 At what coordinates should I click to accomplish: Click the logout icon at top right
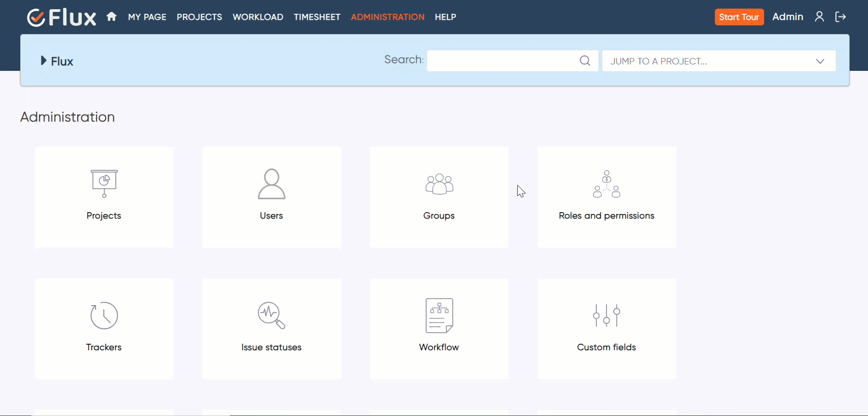point(840,17)
